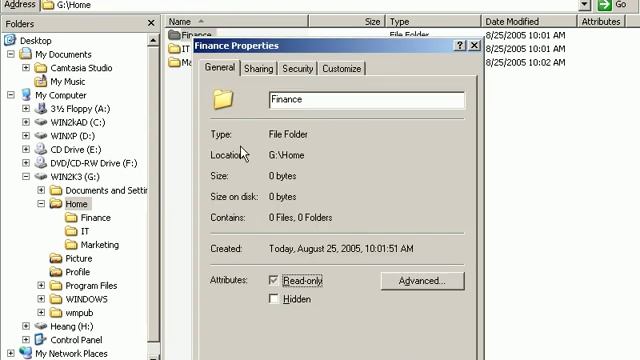Image resolution: width=640 pixels, height=360 pixels.
Task: Click the My Network Places icon
Action: 26,353
